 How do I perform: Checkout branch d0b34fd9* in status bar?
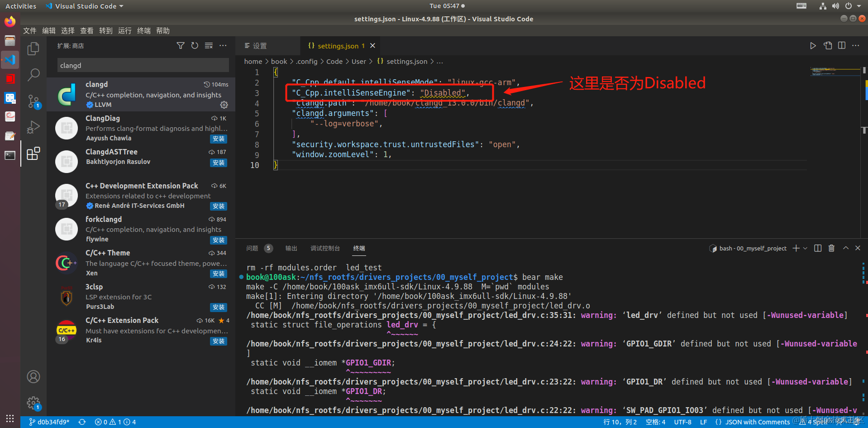49,422
